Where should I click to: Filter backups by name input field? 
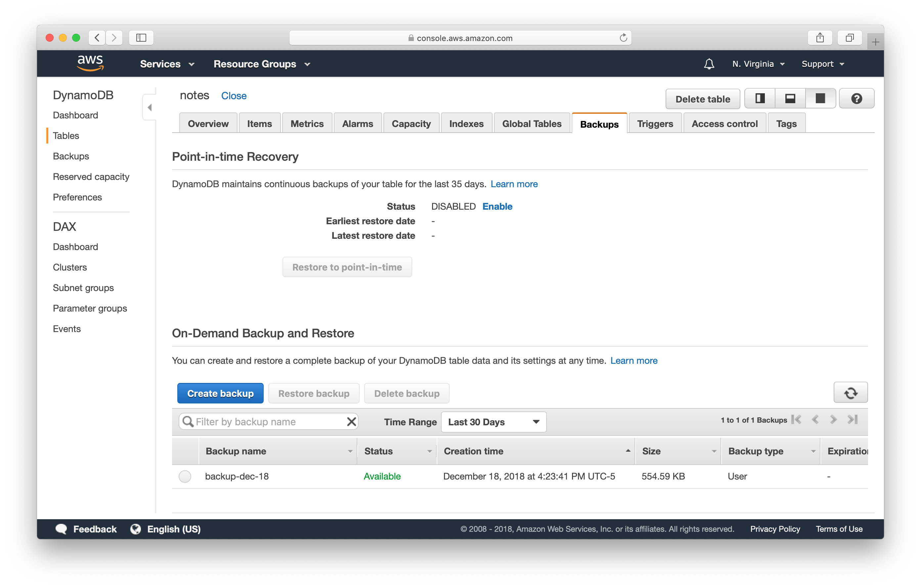[266, 422]
